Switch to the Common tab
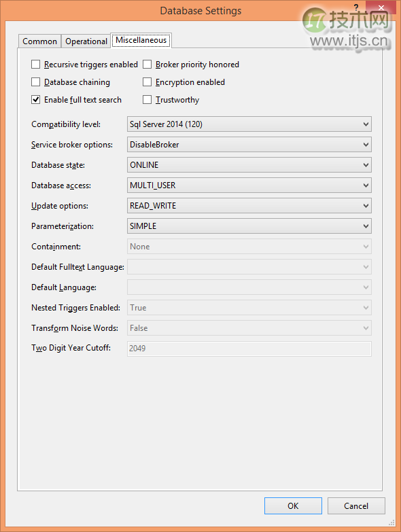401x532 pixels. pos(39,41)
